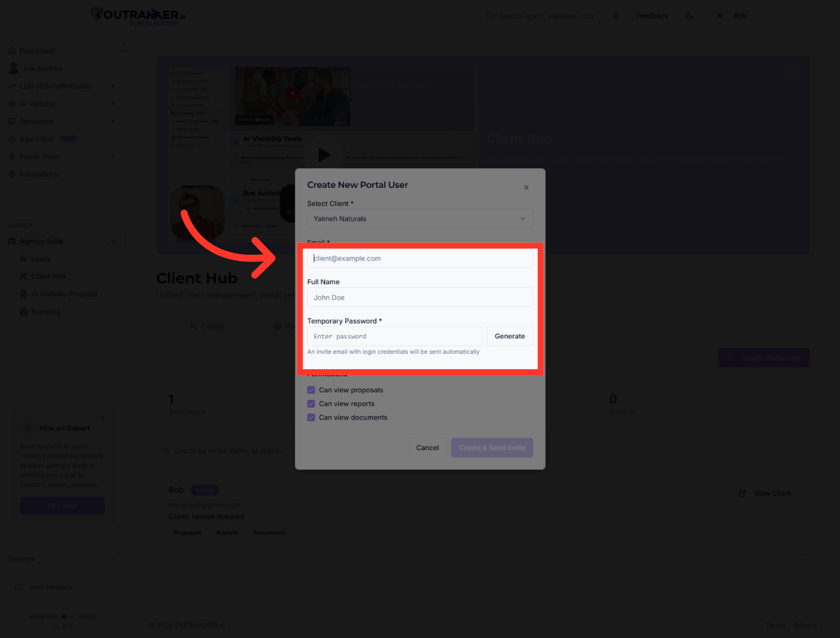This screenshot has width=840, height=638.
Task: Open the Dashboard from the sidebar
Action: tap(38, 50)
